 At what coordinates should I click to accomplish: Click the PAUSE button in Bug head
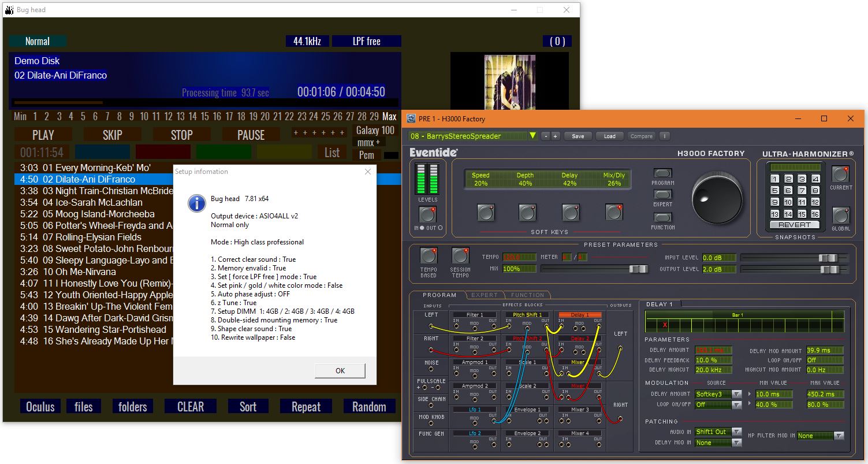pos(251,135)
